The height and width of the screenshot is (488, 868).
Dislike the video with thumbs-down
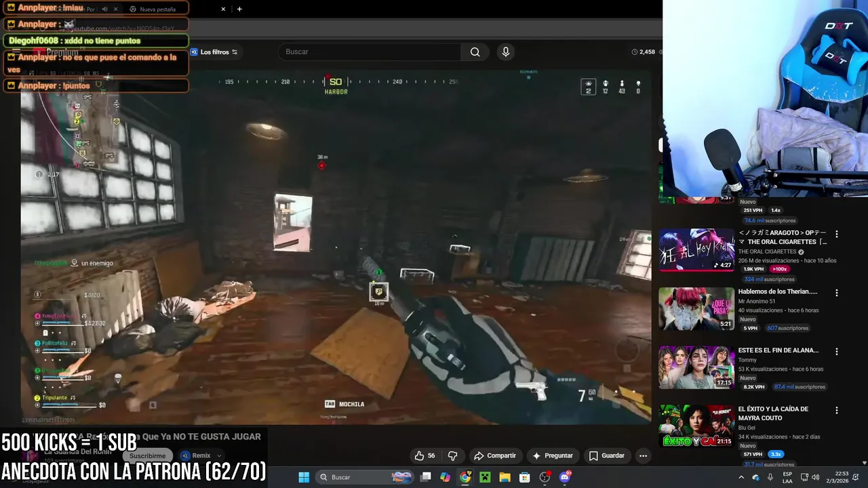pyautogui.click(x=452, y=455)
